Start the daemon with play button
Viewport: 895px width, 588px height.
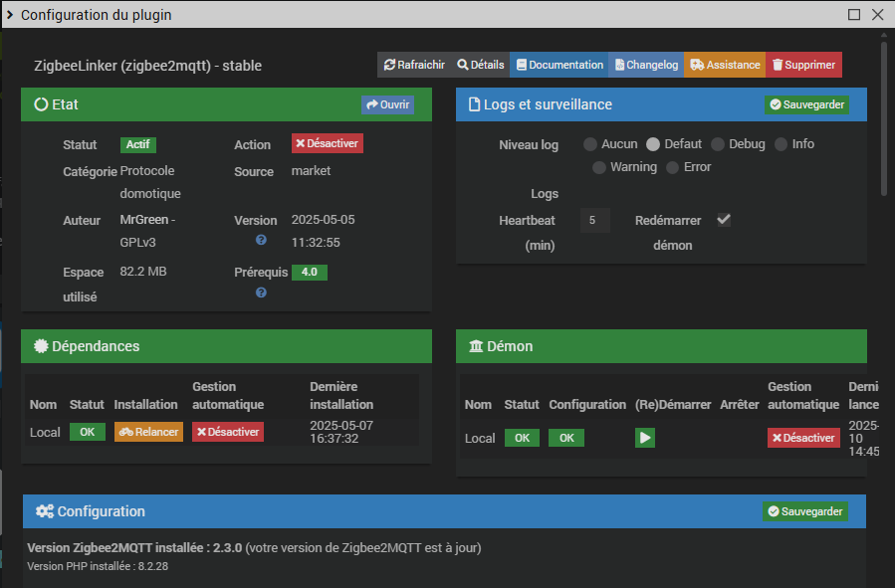coord(645,438)
